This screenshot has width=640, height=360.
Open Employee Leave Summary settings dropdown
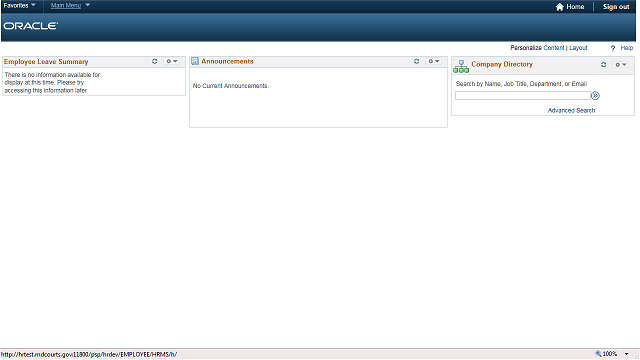[171, 61]
